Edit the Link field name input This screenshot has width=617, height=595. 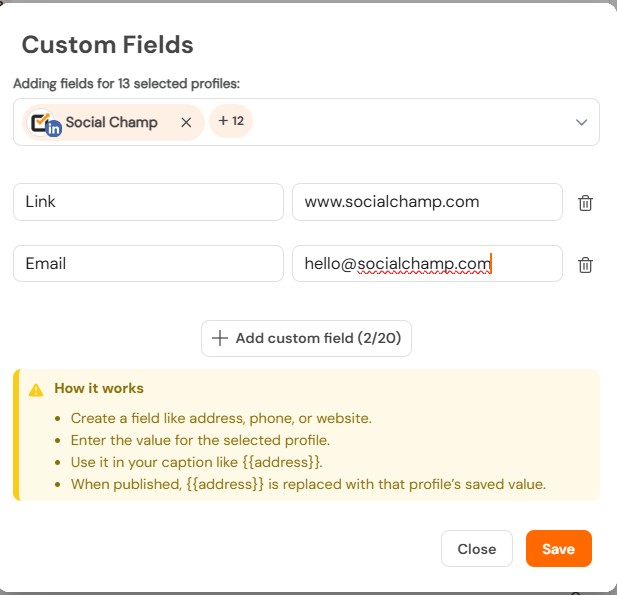148,202
